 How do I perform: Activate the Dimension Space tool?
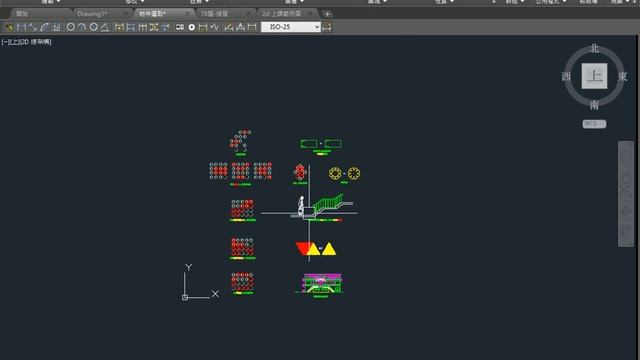tap(154, 27)
